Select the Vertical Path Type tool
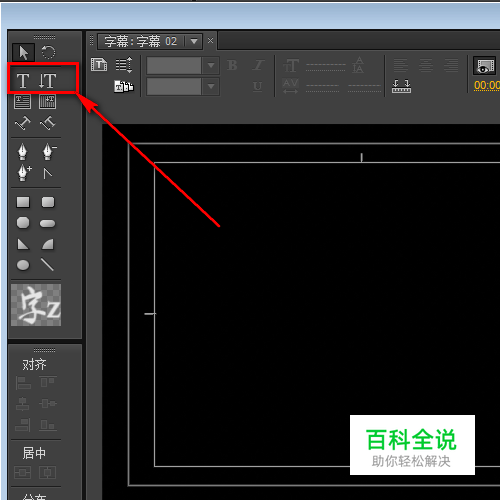This screenshot has height=500, width=500. pos(48,123)
